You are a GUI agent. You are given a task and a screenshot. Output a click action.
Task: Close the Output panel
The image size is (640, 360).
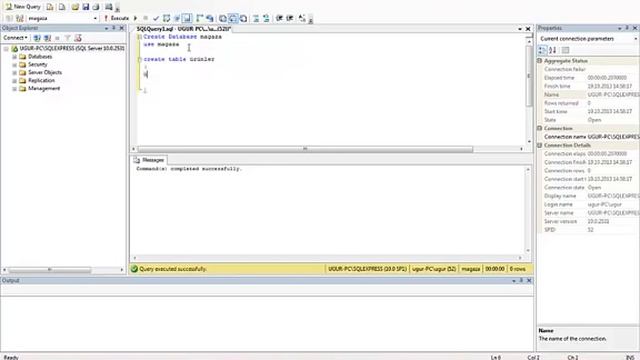[529, 281]
